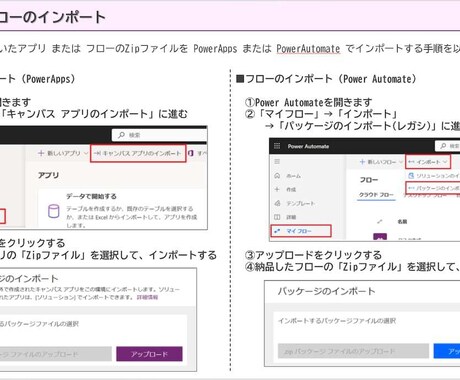The height and width of the screenshot is (380, 460).
Task: Choose ソリューションのインポート menu entry
Action: pyautogui.click(x=434, y=175)
